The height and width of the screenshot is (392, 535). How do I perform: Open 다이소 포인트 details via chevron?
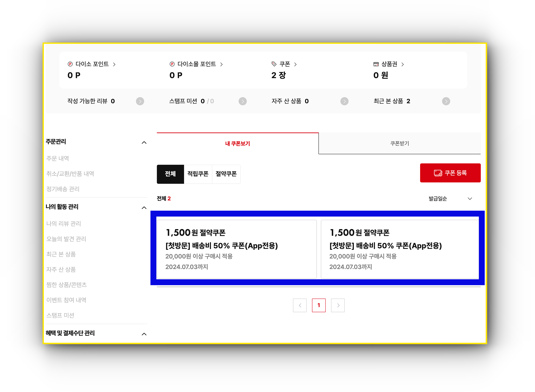click(114, 64)
